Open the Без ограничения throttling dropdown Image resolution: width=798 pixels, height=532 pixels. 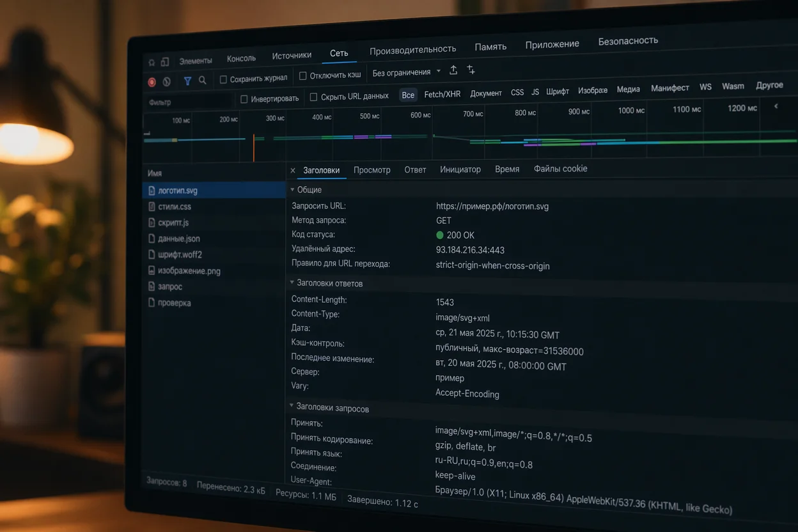[x=407, y=72]
